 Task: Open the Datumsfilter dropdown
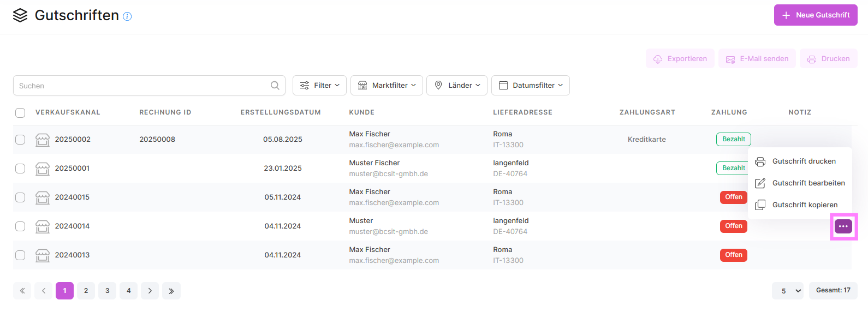531,86
